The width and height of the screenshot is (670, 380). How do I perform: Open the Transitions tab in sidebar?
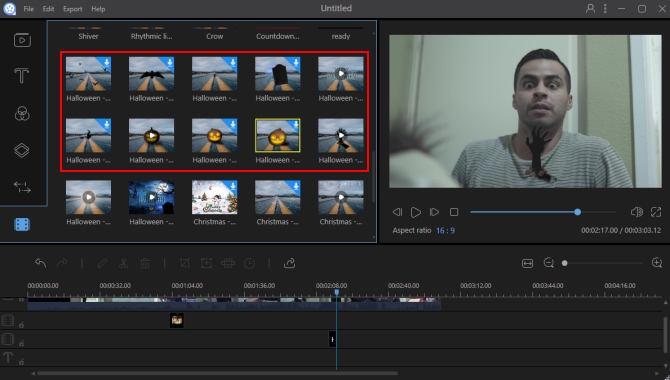click(x=22, y=187)
